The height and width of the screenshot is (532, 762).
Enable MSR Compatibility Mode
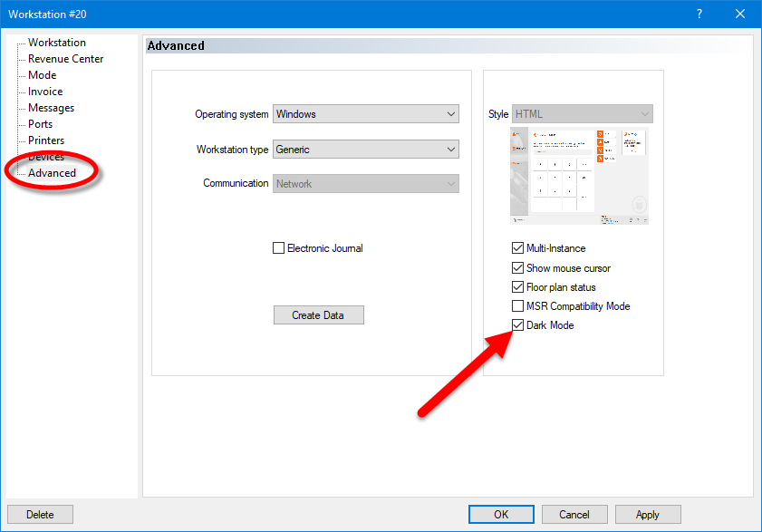(x=517, y=305)
